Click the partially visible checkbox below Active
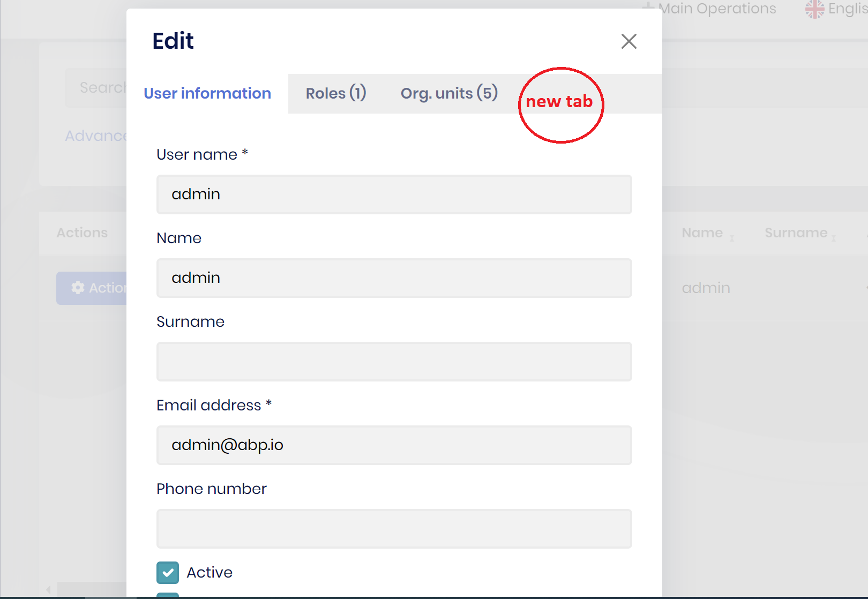This screenshot has height=599, width=868. tap(168, 595)
